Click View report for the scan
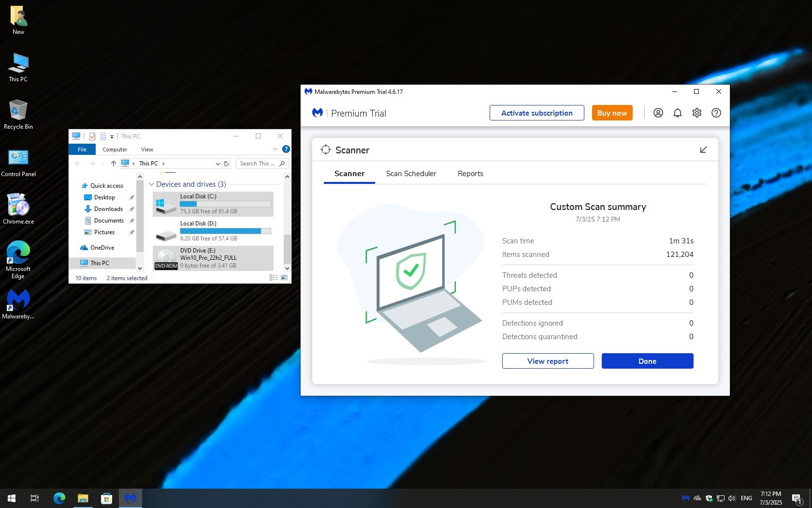The image size is (812, 508). click(x=548, y=361)
